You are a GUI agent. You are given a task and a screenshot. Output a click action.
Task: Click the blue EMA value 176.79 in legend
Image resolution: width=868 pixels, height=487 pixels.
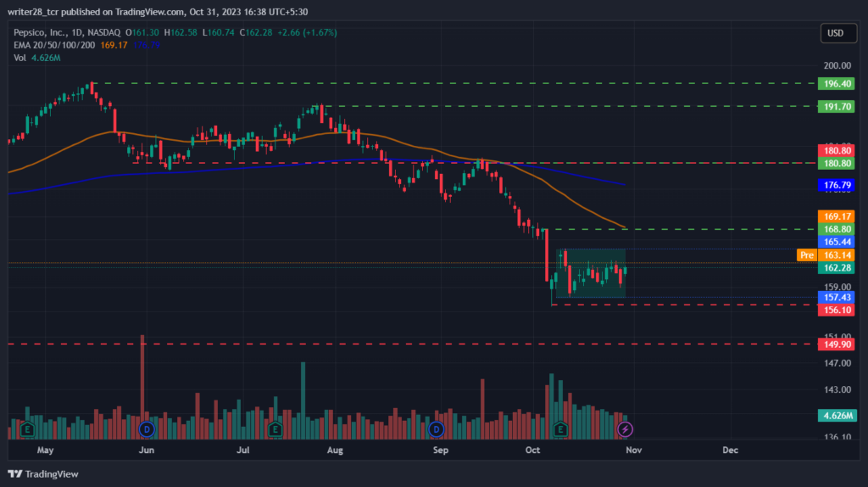coord(147,46)
